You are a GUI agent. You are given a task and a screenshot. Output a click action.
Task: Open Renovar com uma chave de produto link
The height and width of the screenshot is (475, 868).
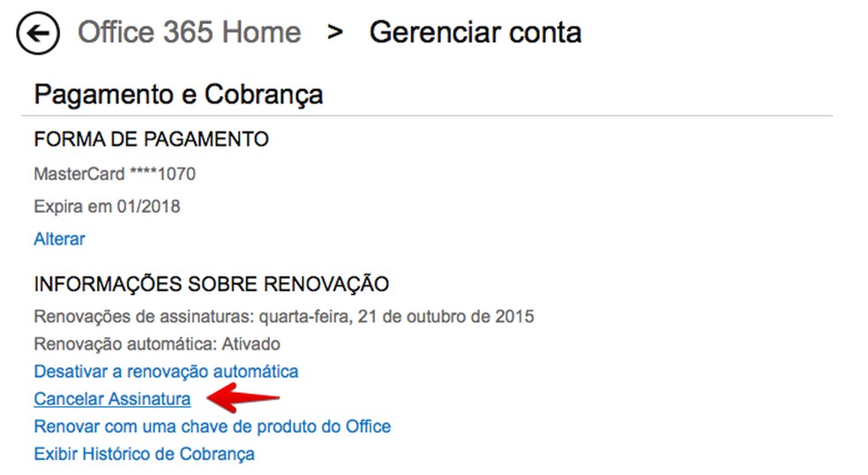212,426
